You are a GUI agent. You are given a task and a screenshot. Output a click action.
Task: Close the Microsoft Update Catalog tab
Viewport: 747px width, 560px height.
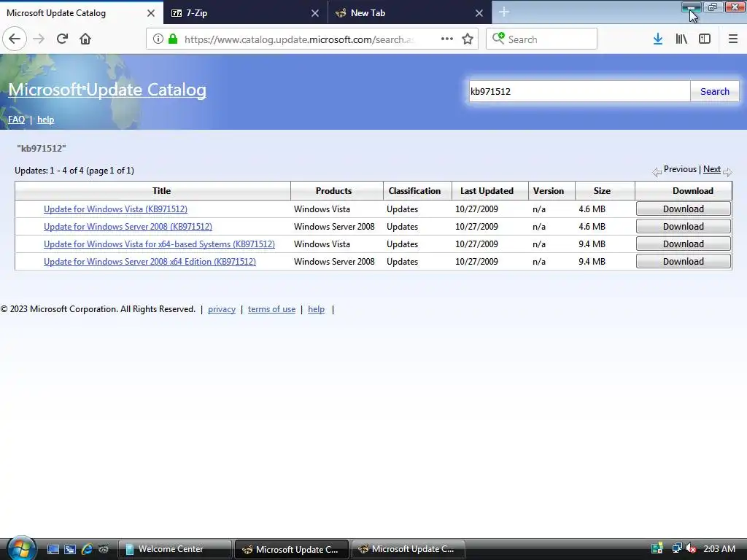pos(151,13)
